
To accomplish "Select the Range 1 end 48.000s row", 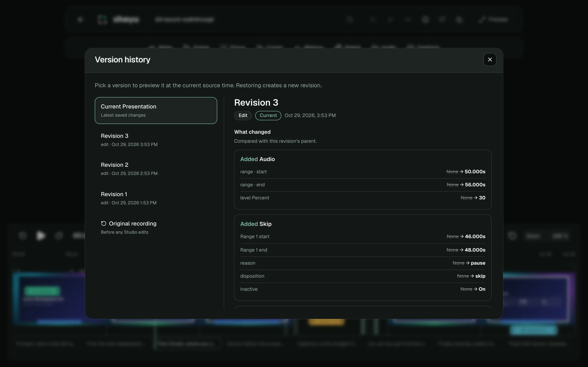I will pyautogui.click(x=363, y=250).
